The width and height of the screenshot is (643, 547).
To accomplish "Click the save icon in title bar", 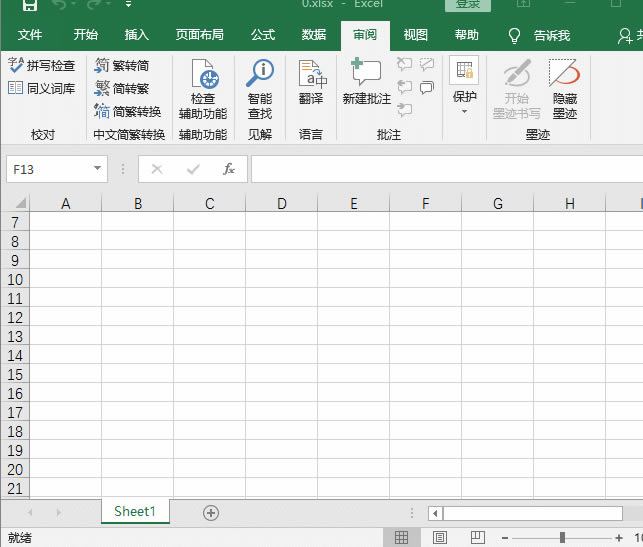I will [x=30, y=6].
